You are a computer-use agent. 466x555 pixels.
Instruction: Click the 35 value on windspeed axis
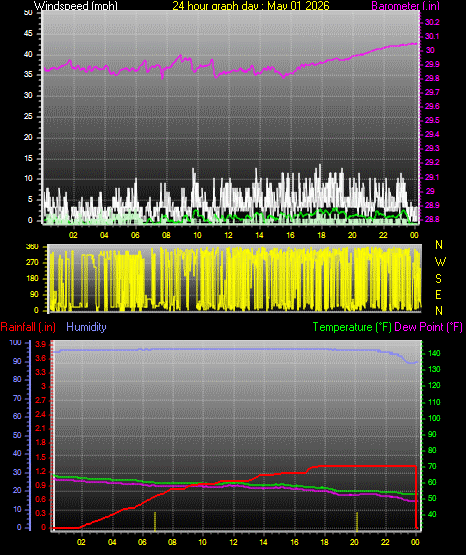click(28, 74)
